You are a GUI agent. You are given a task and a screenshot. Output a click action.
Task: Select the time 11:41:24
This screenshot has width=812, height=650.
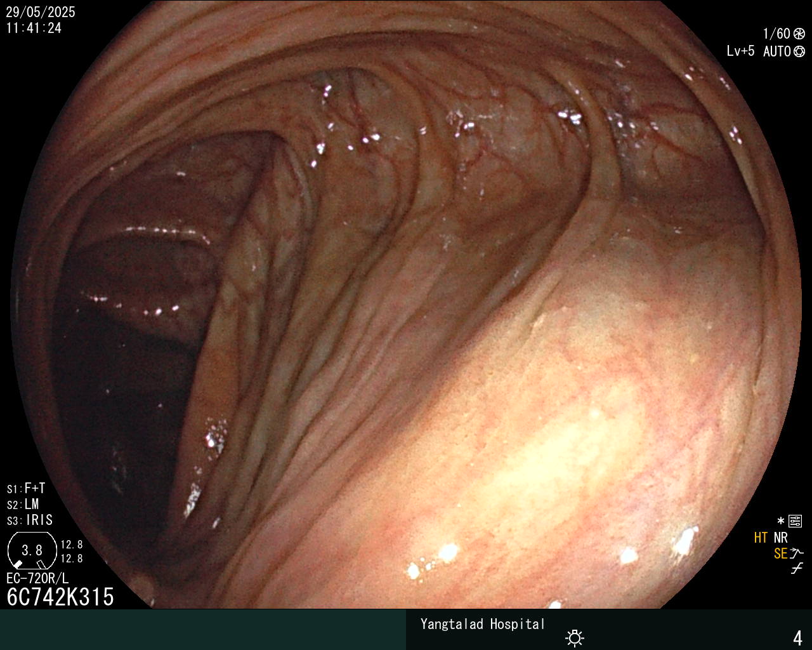[x=34, y=28]
